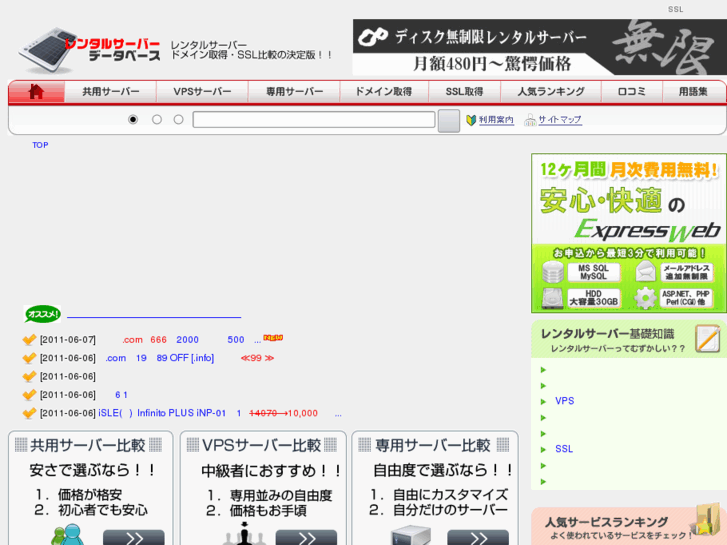Screen dimensions: 727x545
Task: Open the 人気ランキング menu tab
Action: pyautogui.click(x=551, y=91)
